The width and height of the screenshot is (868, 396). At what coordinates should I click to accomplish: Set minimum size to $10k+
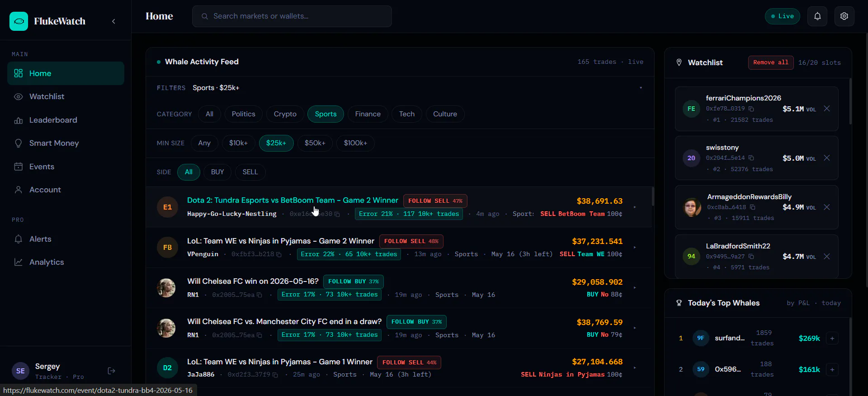point(238,143)
